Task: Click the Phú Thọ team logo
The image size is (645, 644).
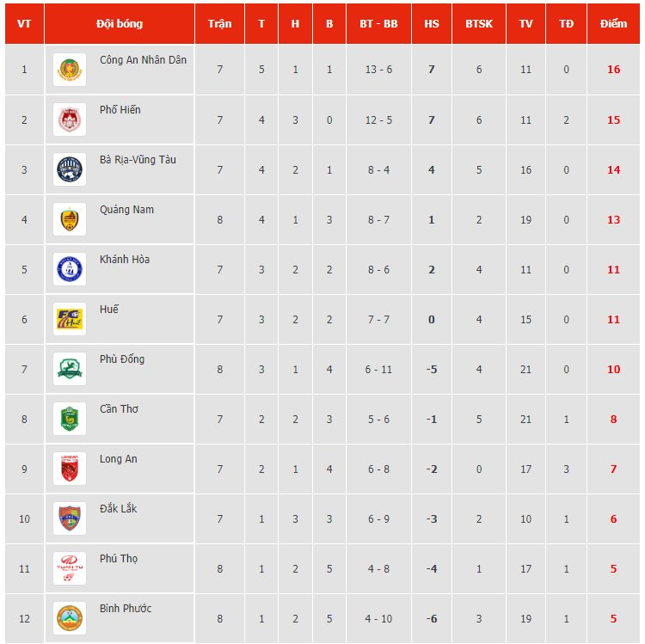Action: point(69,568)
